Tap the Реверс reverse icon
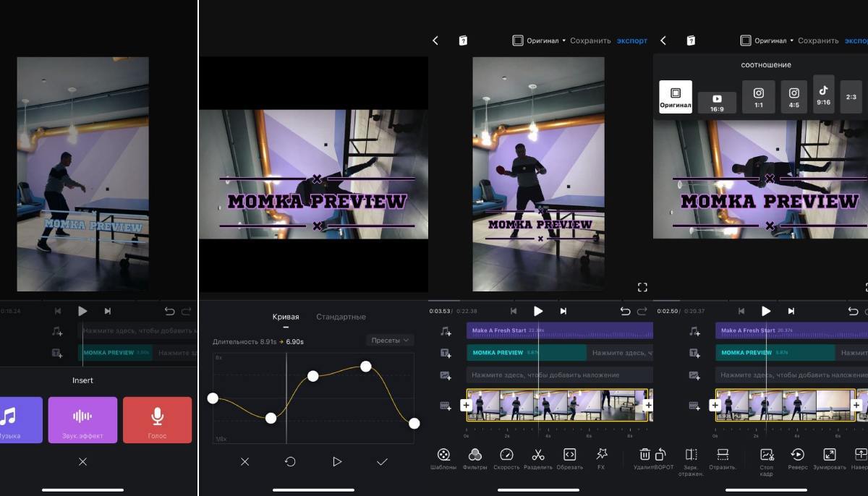Image resolution: width=868 pixels, height=496 pixels. 798,456
